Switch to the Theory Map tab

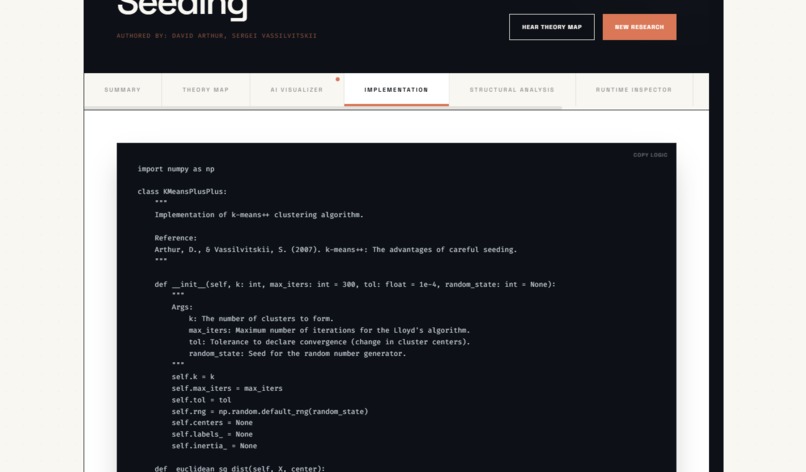[x=206, y=90]
